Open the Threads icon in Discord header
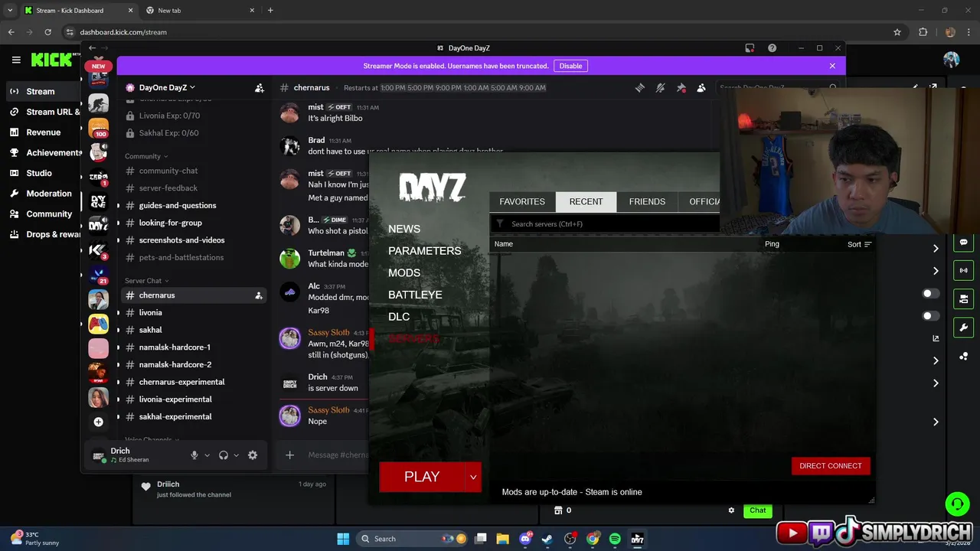980x551 pixels. [640, 88]
